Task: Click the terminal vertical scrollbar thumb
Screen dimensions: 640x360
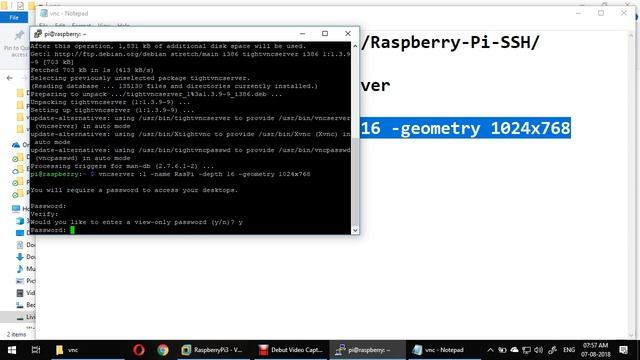Action: coord(355,182)
